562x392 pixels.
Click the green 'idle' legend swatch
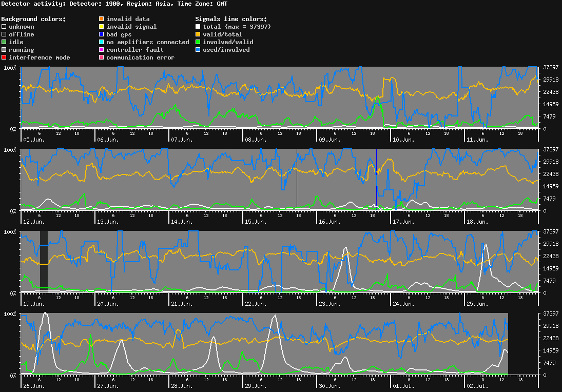click(4, 42)
